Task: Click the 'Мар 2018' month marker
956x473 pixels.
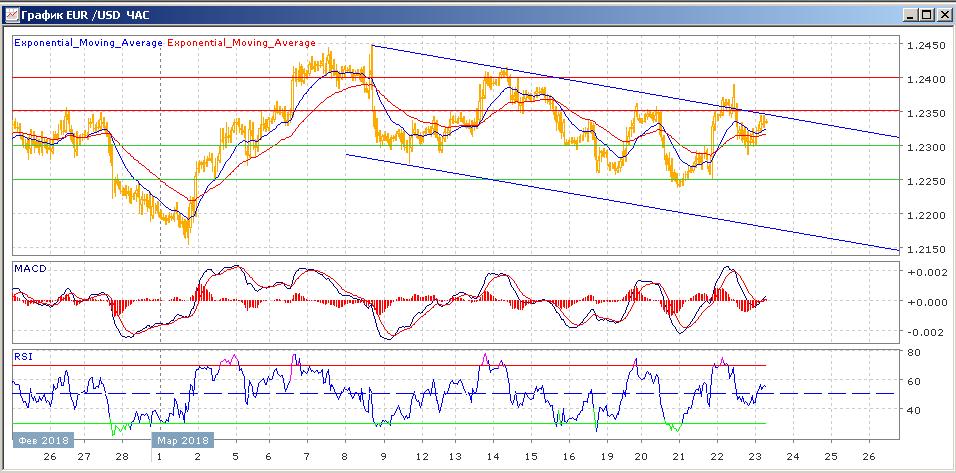Action: [182, 440]
